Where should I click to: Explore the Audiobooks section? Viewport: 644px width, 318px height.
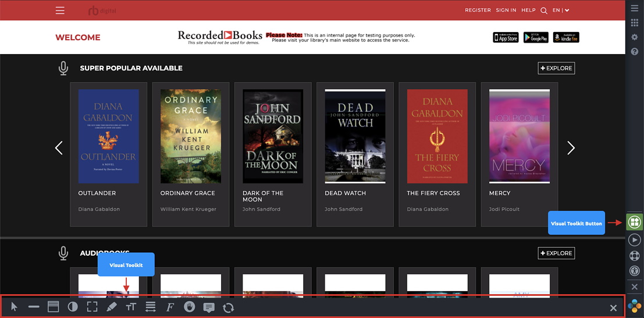tap(556, 253)
